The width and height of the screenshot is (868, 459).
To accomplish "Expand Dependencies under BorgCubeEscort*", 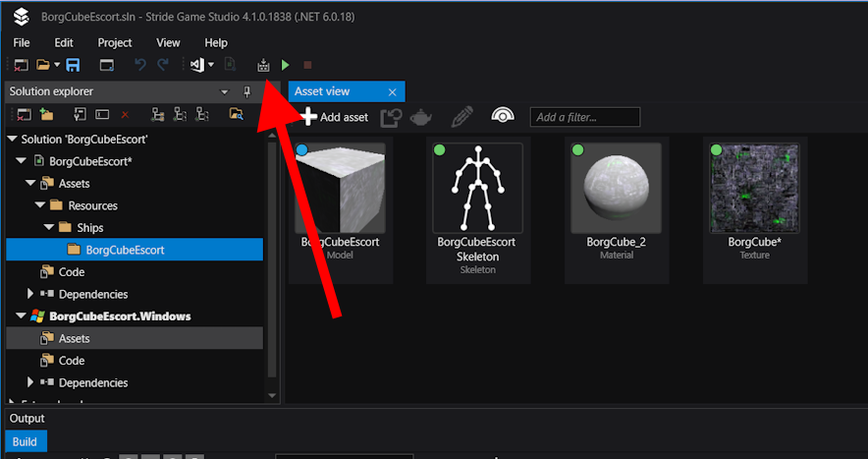I will coord(30,294).
